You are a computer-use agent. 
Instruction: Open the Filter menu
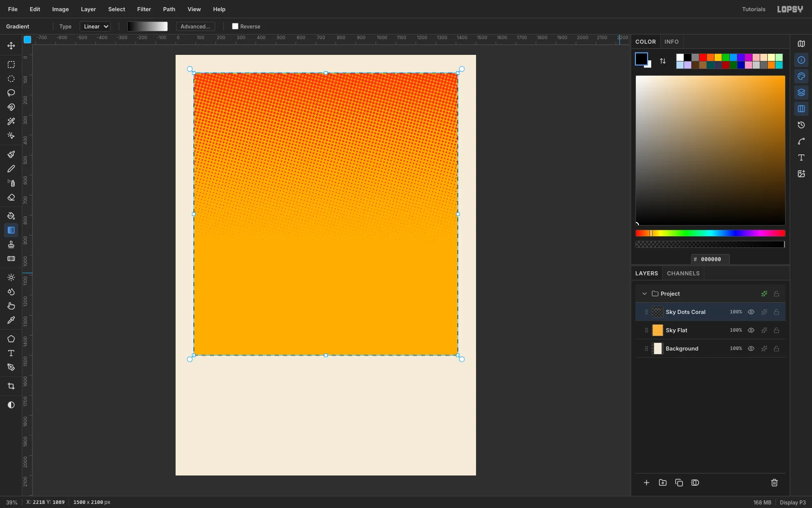click(x=144, y=9)
